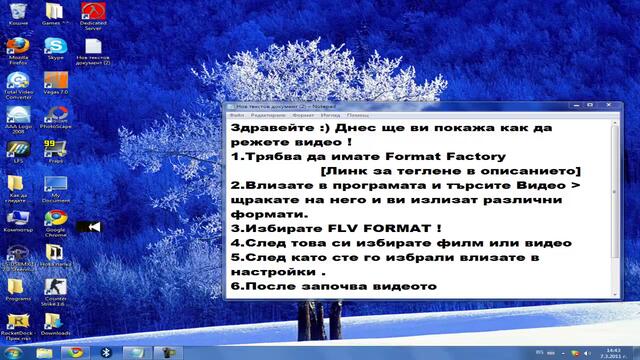Click the clock in the system tray
The width and height of the screenshot is (640, 360).
coord(613,353)
